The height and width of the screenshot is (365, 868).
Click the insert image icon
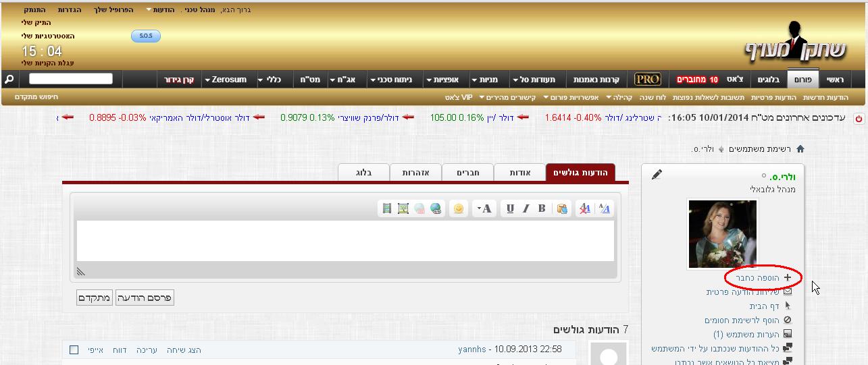point(403,208)
